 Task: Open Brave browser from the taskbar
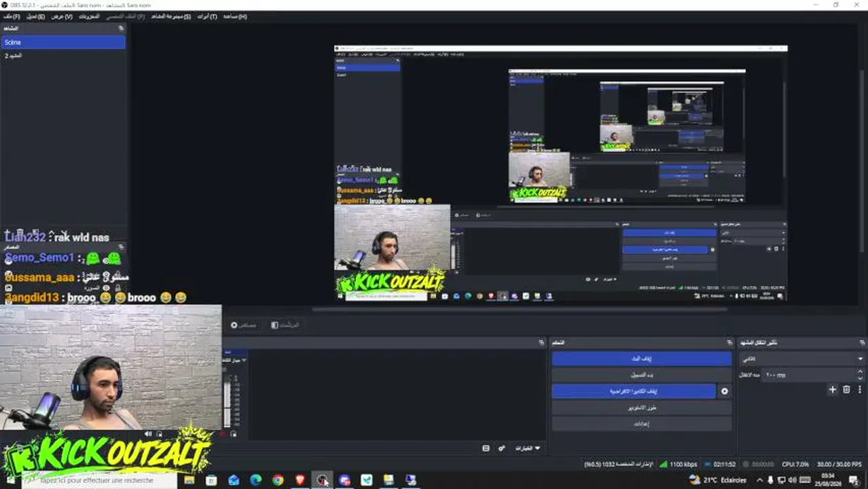tap(300, 480)
